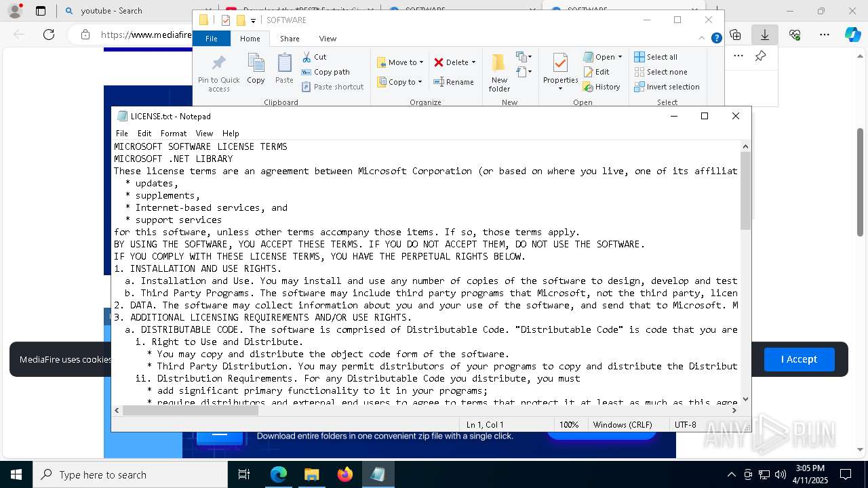Create a New folder in Explorer

499,73
